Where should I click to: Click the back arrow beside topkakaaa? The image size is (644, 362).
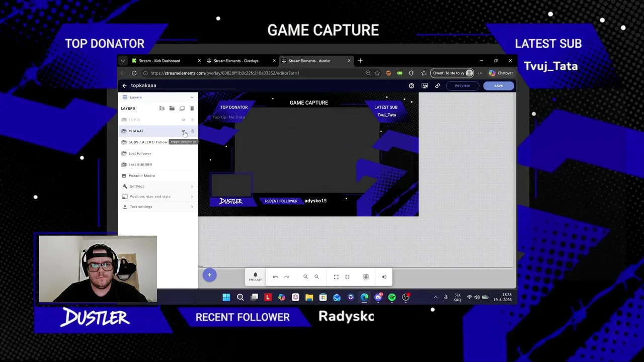tap(124, 85)
